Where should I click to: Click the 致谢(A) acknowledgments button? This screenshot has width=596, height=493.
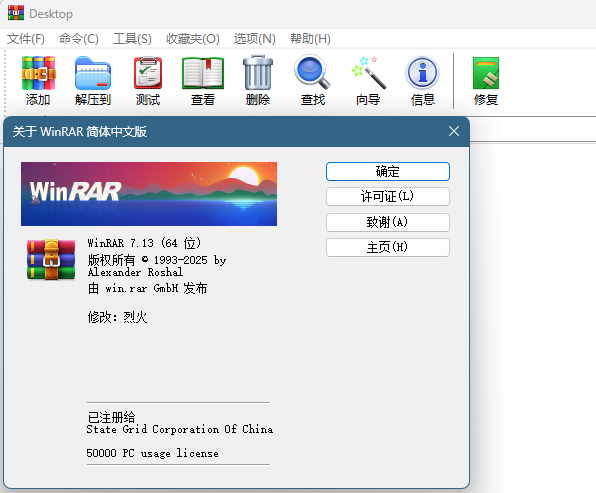pos(388,222)
